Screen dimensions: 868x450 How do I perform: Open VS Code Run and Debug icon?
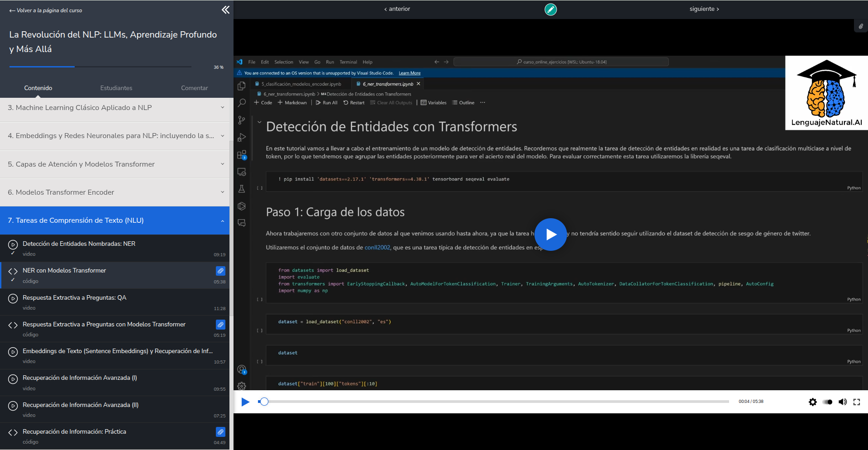coord(242,137)
